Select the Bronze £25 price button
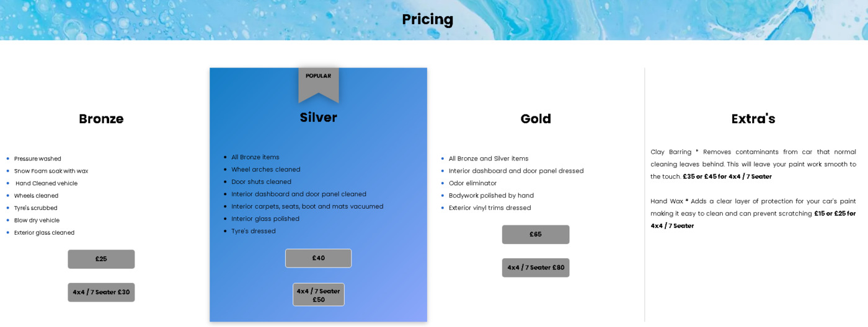This screenshot has height=327, width=868. point(101,259)
